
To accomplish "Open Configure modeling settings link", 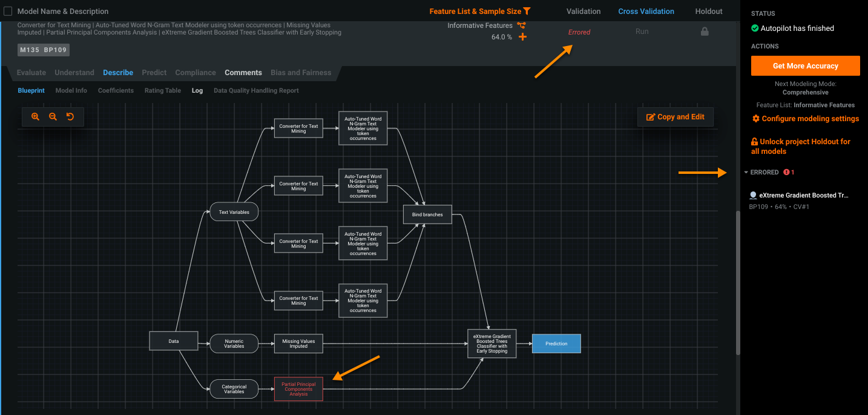I will [x=805, y=119].
